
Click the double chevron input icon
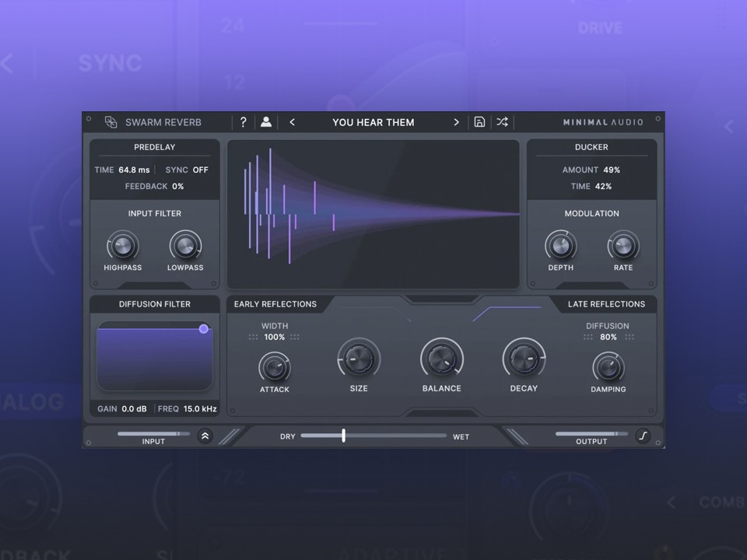point(205,436)
